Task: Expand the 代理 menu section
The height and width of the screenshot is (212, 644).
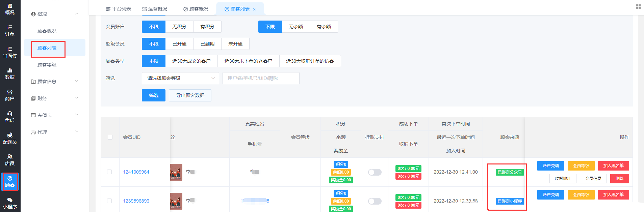Action: click(77, 132)
